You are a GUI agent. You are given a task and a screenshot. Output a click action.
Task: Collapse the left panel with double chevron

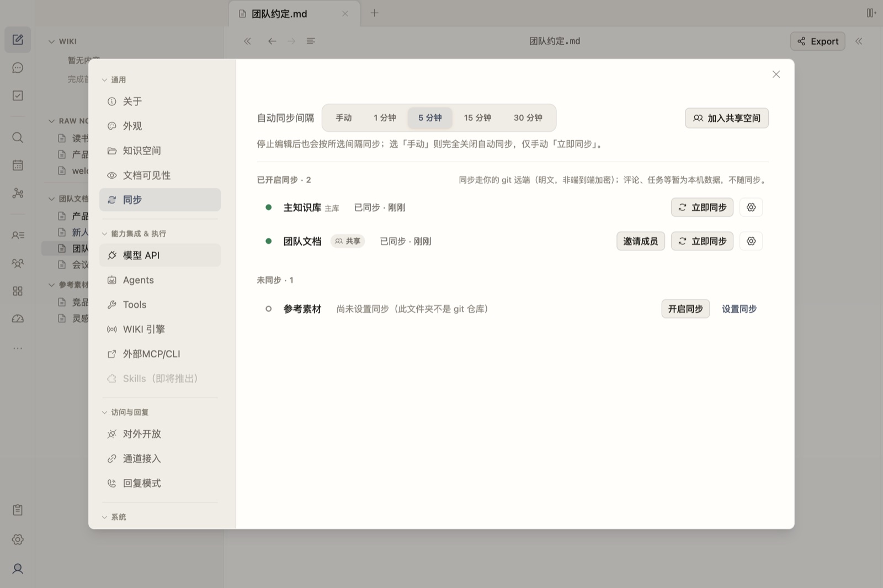[x=247, y=41]
